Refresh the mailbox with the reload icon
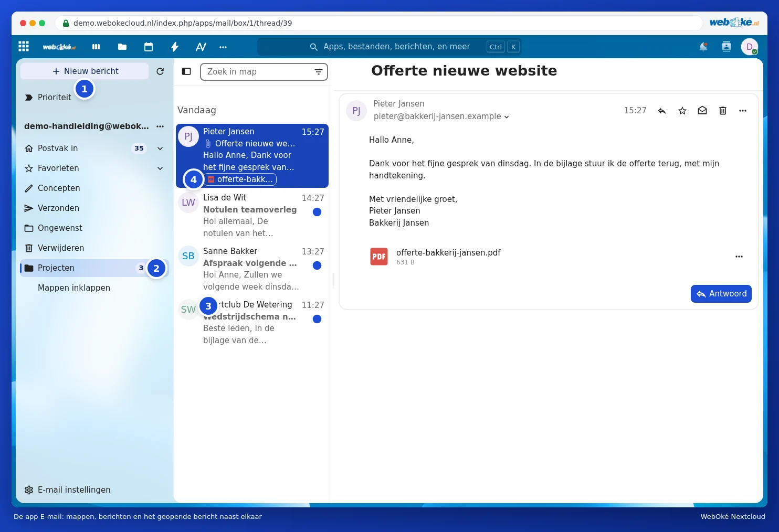This screenshot has width=779, height=532. 160,71
